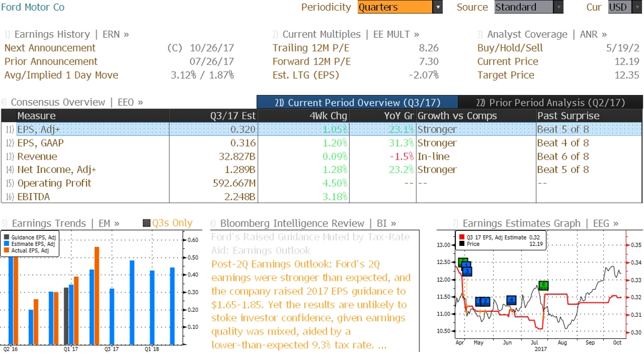Click the Ford Motor Co title
644x354 pixels.
click(x=33, y=7)
